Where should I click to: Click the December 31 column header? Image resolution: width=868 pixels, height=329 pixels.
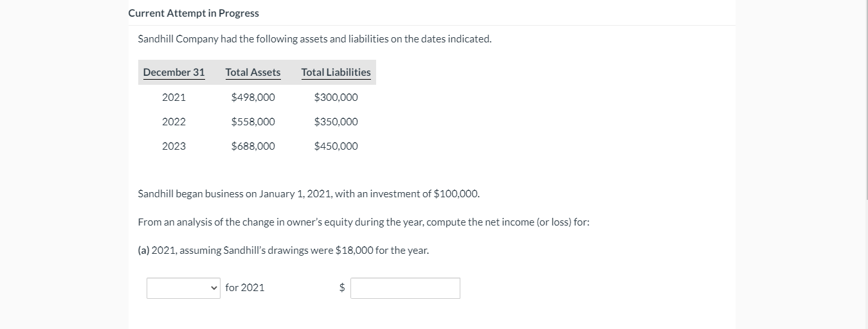pyautogui.click(x=174, y=73)
